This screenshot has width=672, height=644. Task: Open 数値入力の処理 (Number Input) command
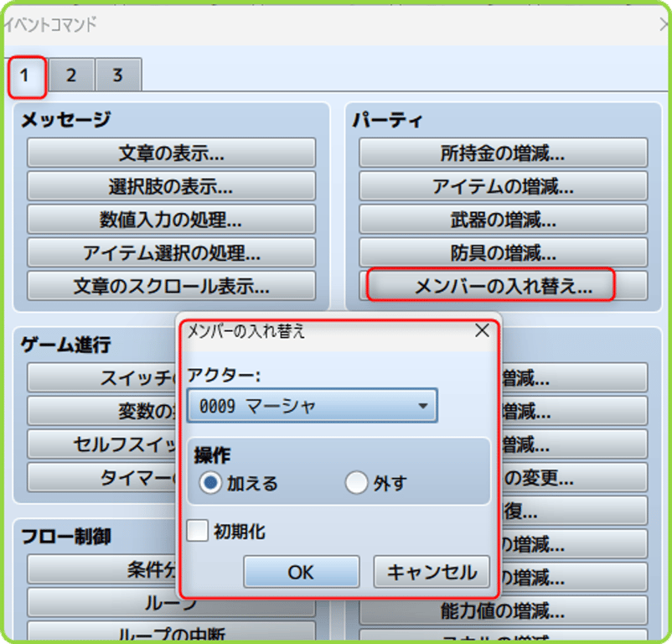point(170,220)
